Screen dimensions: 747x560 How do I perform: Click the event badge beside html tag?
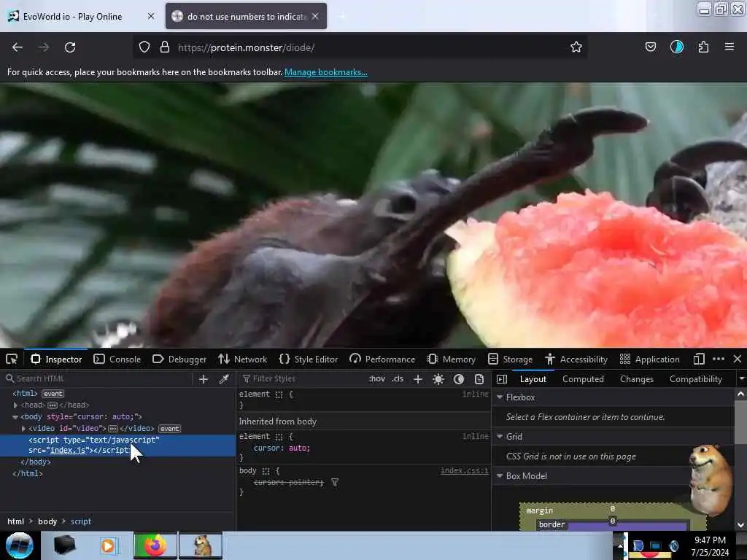53,394
